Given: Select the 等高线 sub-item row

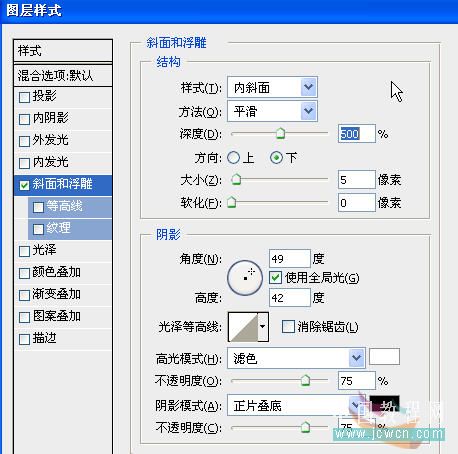Looking at the screenshot, I should tap(70, 207).
